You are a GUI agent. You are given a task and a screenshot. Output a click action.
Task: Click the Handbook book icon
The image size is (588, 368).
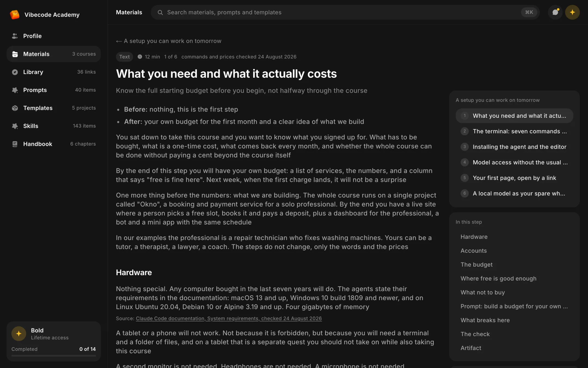[x=15, y=144]
